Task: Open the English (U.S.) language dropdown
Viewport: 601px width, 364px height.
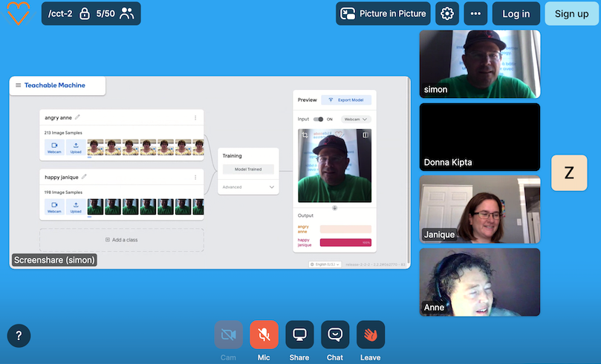Action: pos(325,264)
